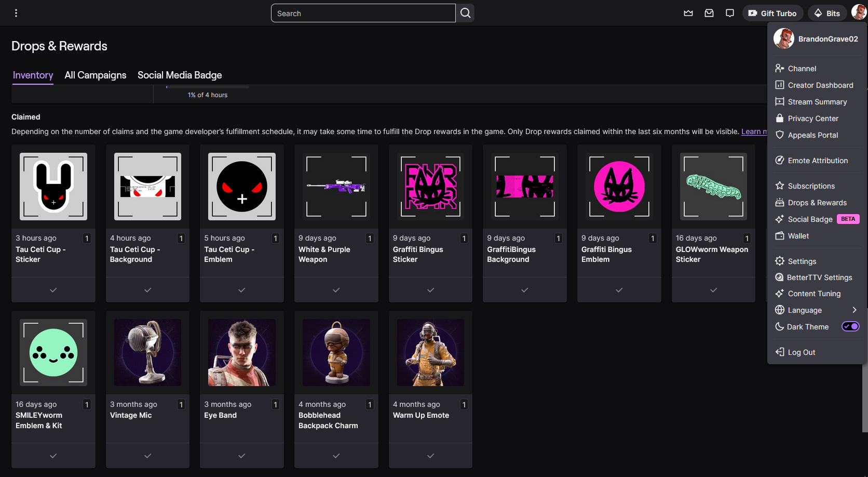
Task: Click the Gift Turbo button
Action: [772, 13]
